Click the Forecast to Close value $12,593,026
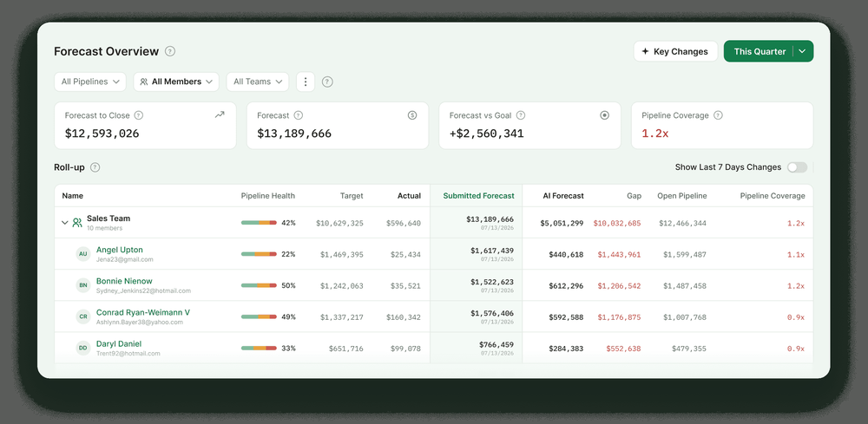This screenshot has width=868, height=424. (102, 134)
